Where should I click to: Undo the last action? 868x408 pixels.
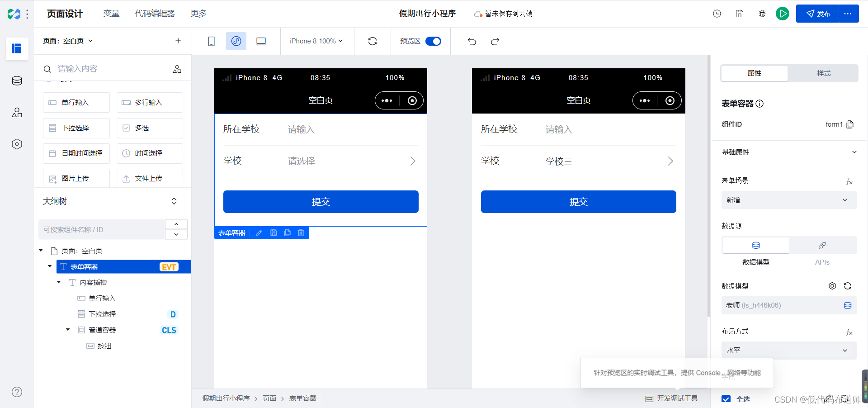pos(472,41)
